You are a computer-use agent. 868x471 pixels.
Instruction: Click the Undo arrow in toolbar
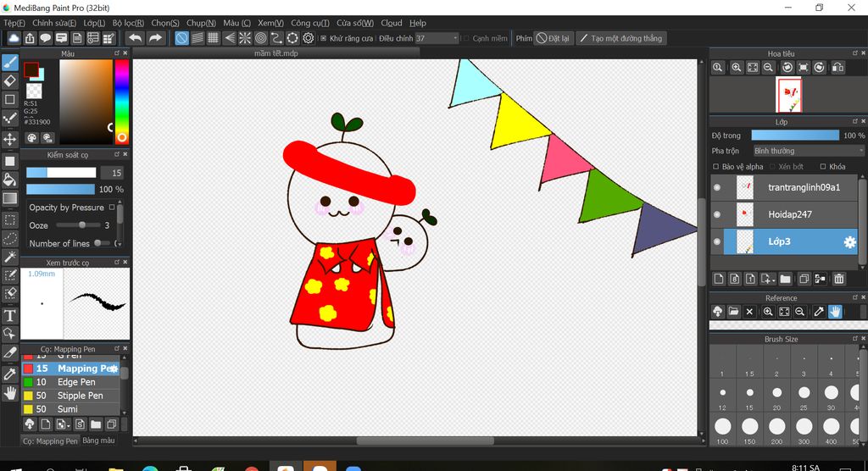(x=135, y=38)
